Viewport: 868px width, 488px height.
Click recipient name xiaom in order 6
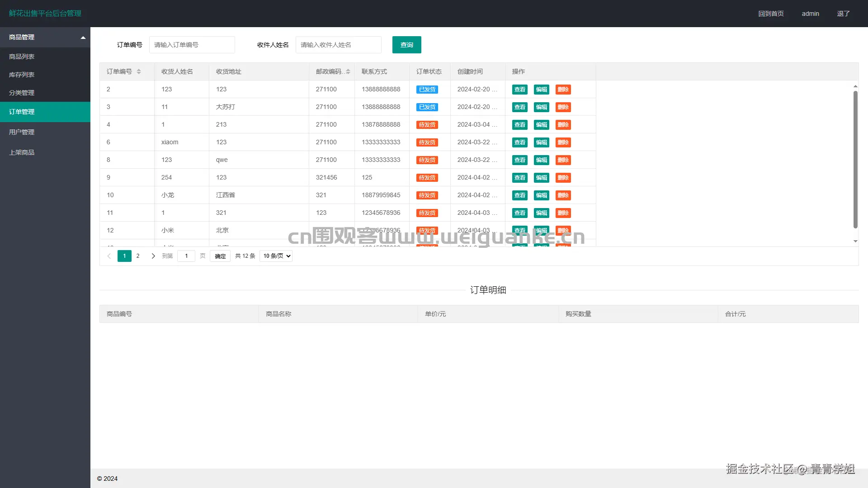pos(170,142)
